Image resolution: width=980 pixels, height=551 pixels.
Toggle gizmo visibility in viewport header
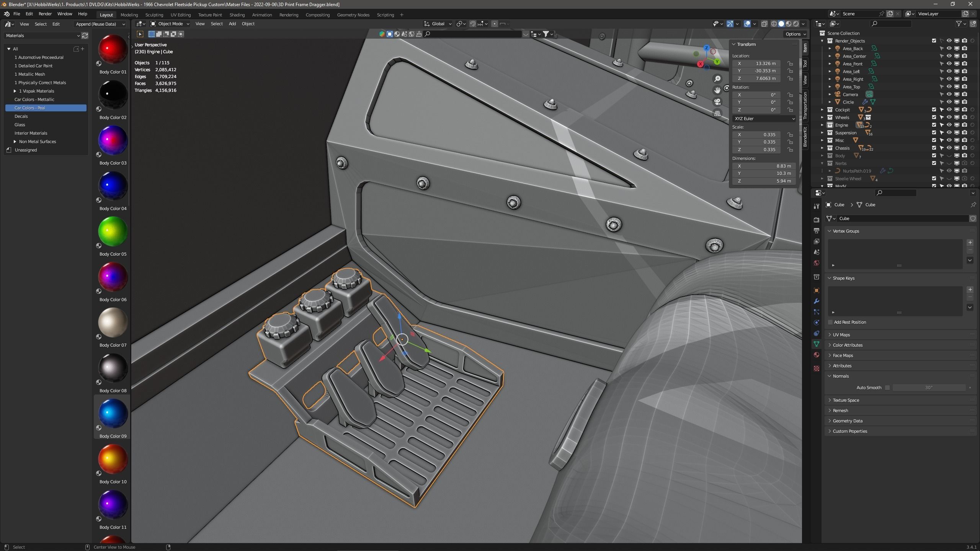[x=730, y=24]
